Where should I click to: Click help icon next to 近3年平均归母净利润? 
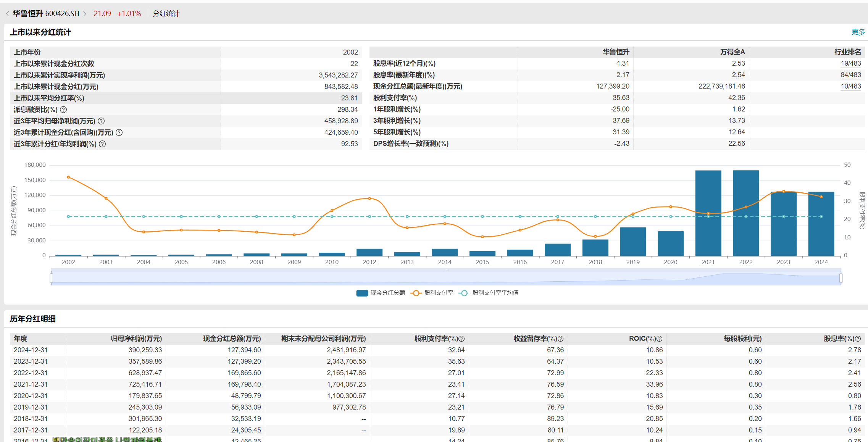[x=101, y=121]
